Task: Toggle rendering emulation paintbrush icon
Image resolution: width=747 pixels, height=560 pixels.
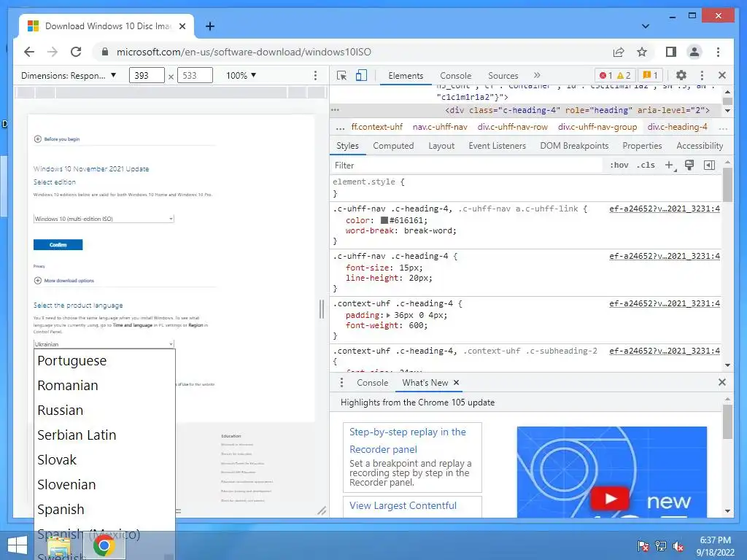Action: pyautogui.click(x=689, y=166)
